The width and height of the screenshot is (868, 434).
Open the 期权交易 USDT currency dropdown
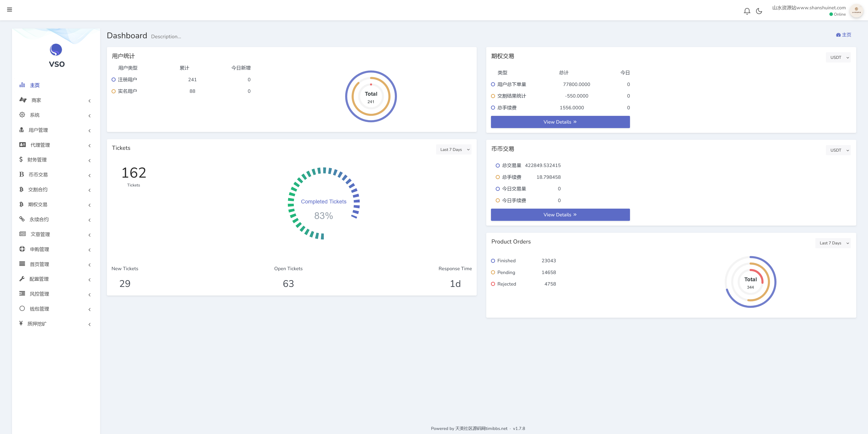tap(838, 57)
